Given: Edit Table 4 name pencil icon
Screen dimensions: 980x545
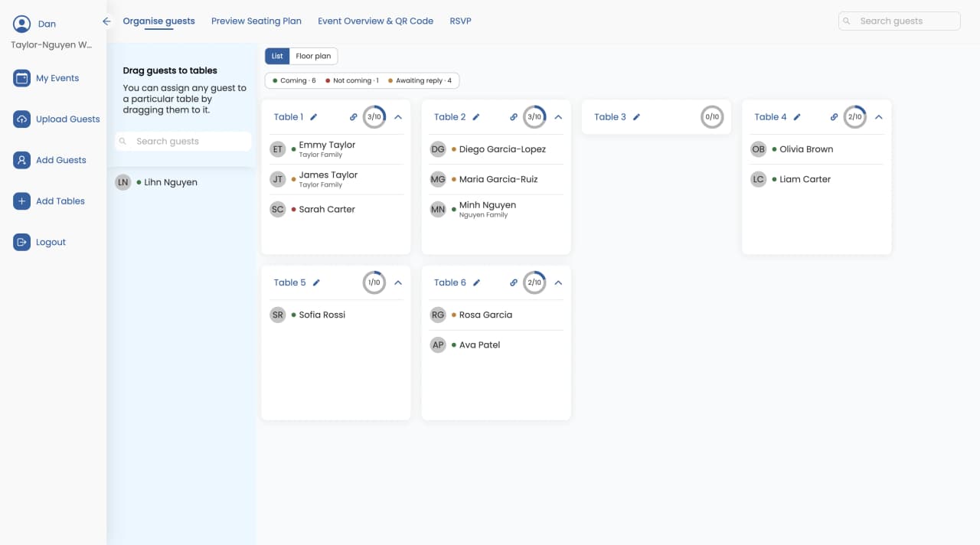Looking at the screenshot, I should [797, 117].
